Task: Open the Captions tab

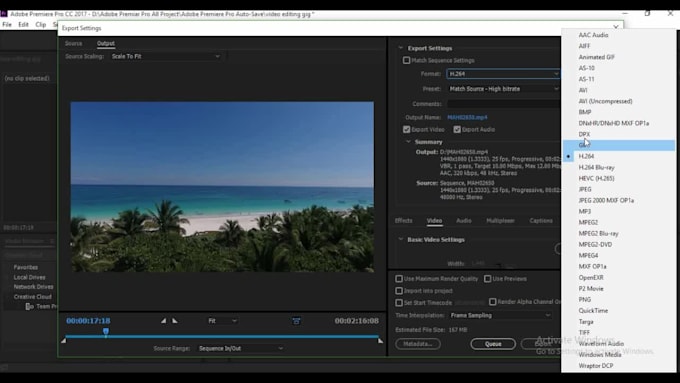Action: 541,221
